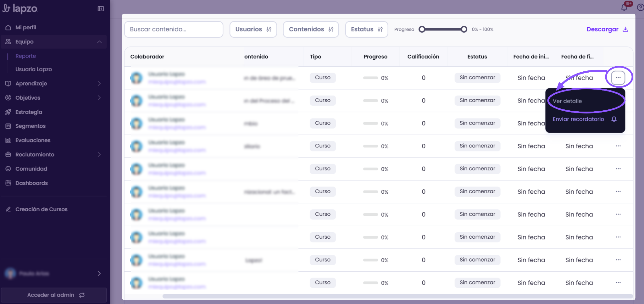Open the notifications bell

coord(624,7)
